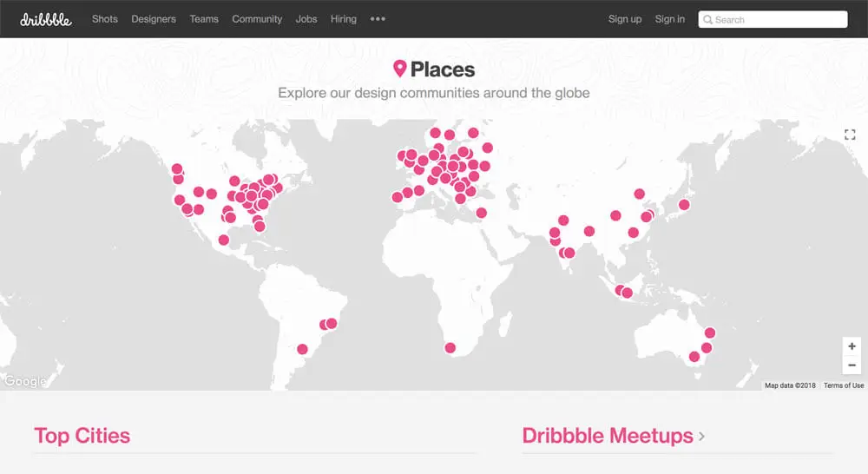Screen dimensions: 868x474
Task: Zoom out the map with minus button
Action: (852, 365)
